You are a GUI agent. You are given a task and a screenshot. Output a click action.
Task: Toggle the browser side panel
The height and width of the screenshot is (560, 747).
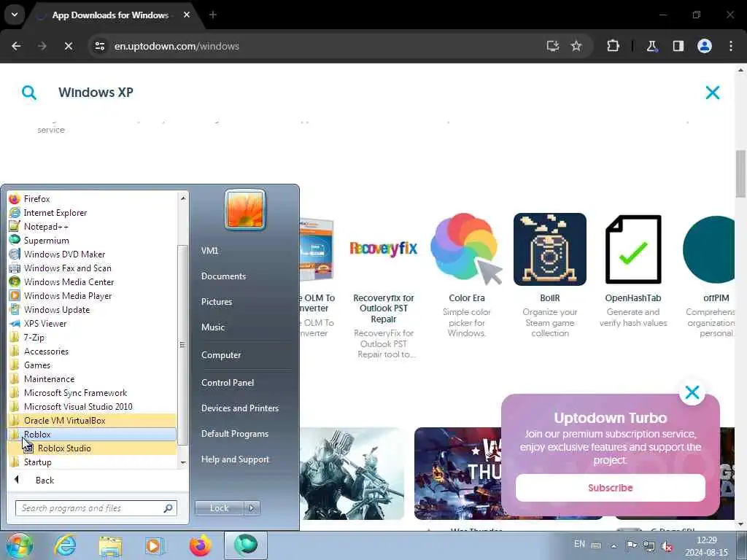pos(678,46)
